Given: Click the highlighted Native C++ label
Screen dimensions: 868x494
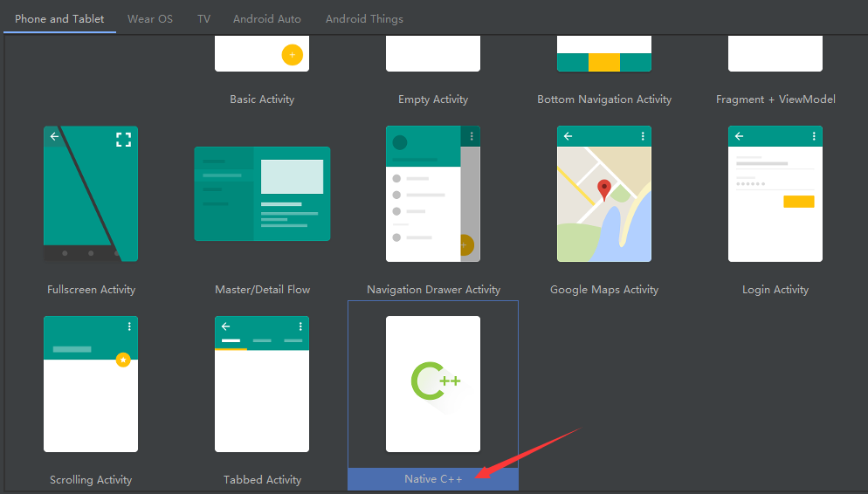Looking at the screenshot, I should [x=433, y=479].
